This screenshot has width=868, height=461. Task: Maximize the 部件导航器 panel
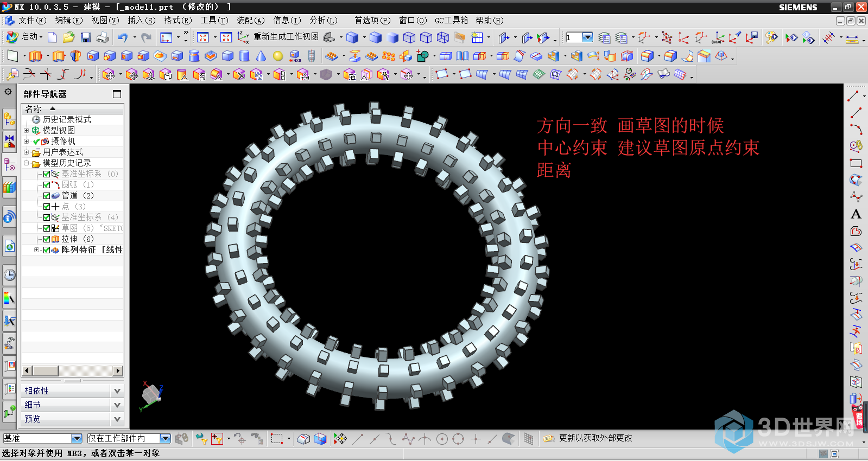point(117,94)
